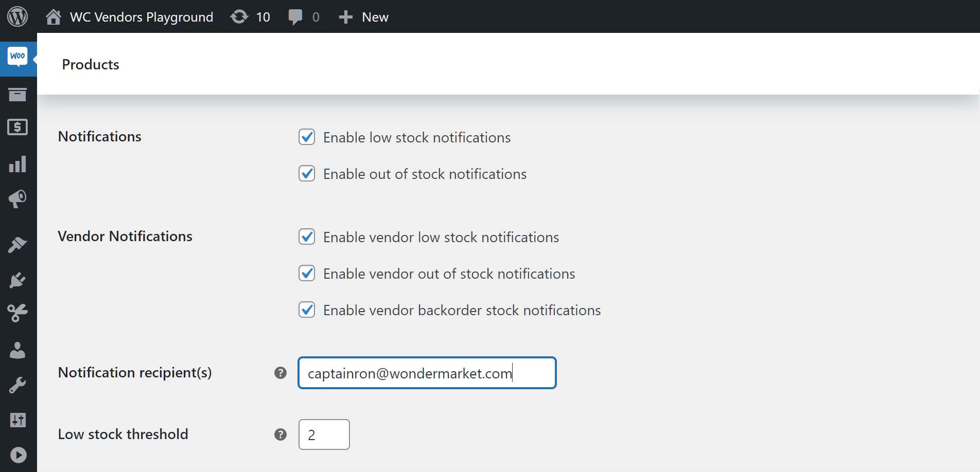Open the Payments dollar icon

click(17, 127)
